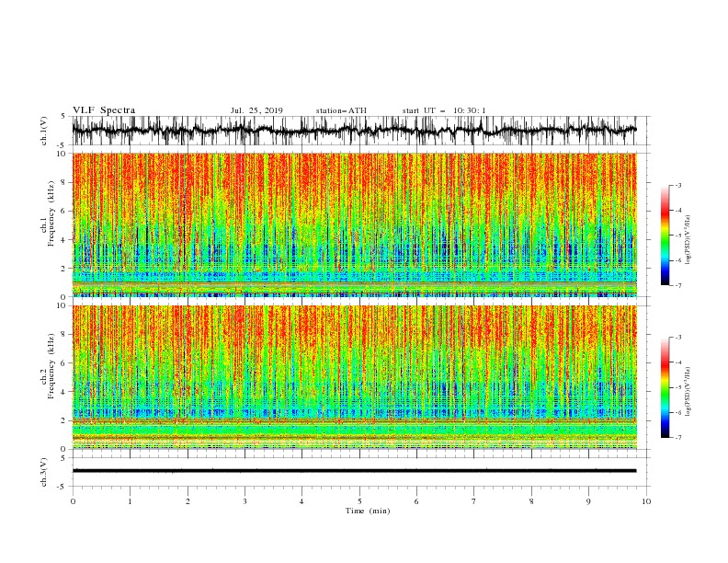The width and height of the screenshot is (728, 563).
Task: Click the "-4" label on ch.1 color bar
Action: 678,211
